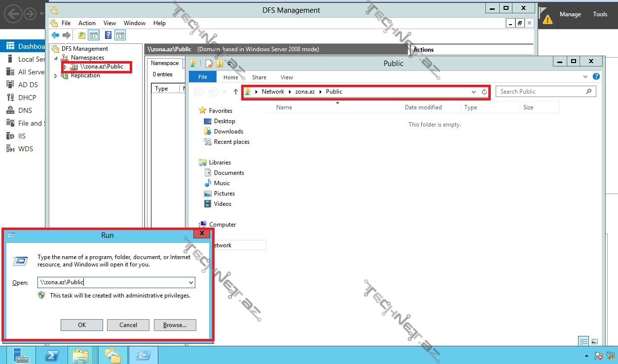Screen dimensions: 618x364
Task: Go up one folder in Explorer
Action: 236,92
